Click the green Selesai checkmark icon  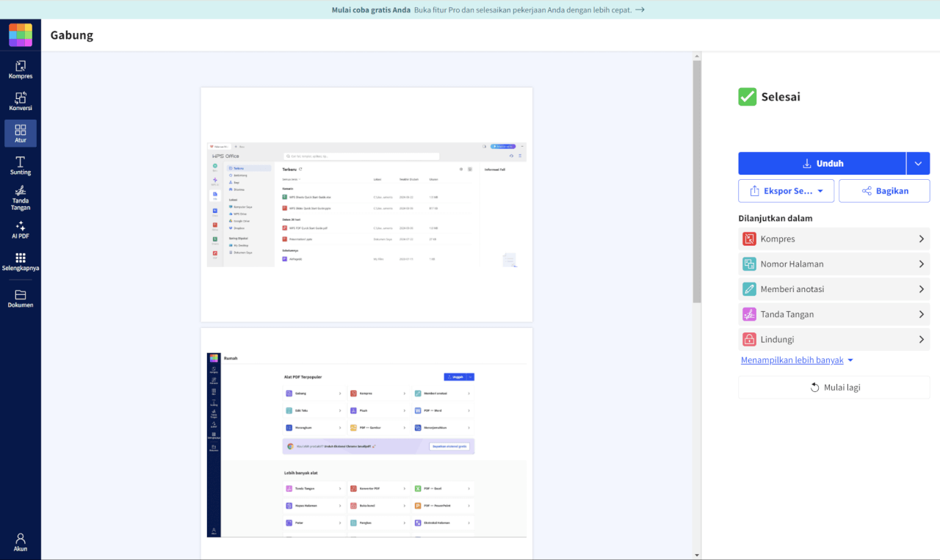(x=748, y=97)
